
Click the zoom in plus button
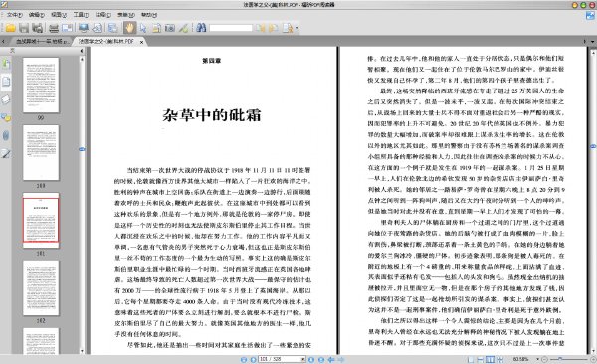coord(593,359)
